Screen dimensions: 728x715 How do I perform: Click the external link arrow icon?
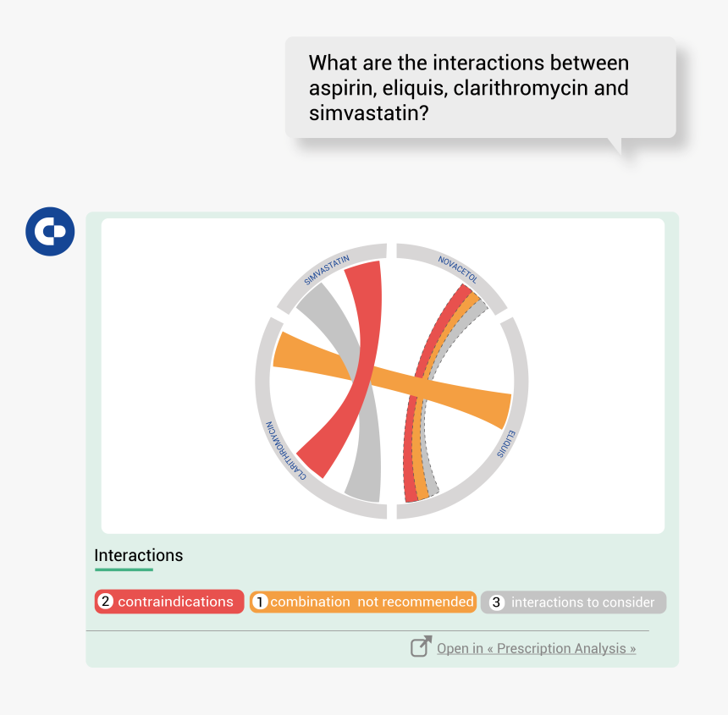coord(421,646)
